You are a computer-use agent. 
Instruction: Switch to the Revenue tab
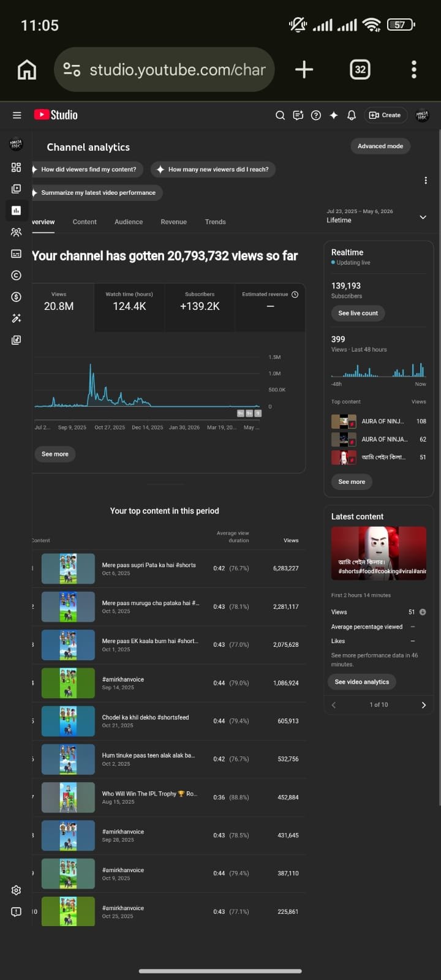(174, 222)
